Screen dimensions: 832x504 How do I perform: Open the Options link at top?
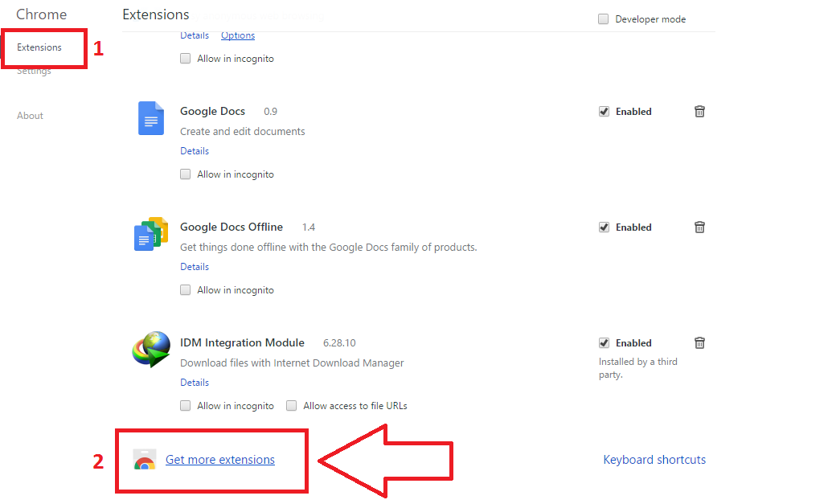tap(238, 35)
